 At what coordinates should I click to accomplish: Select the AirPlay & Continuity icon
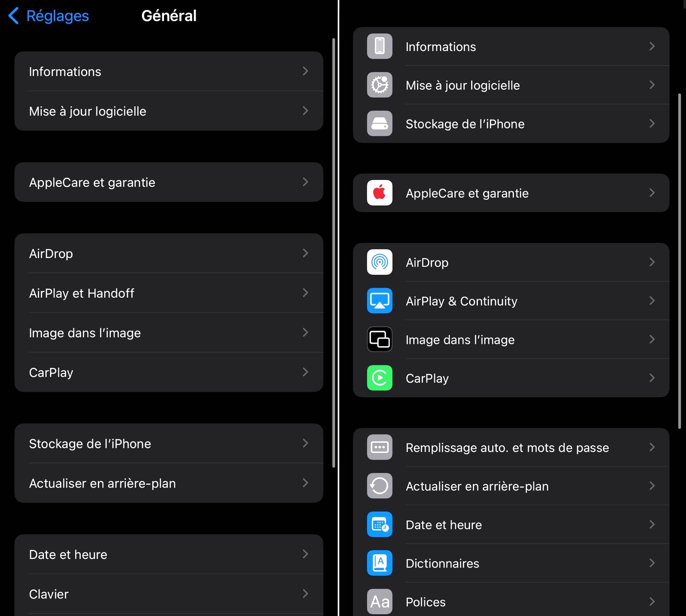pyautogui.click(x=380, y=301)
